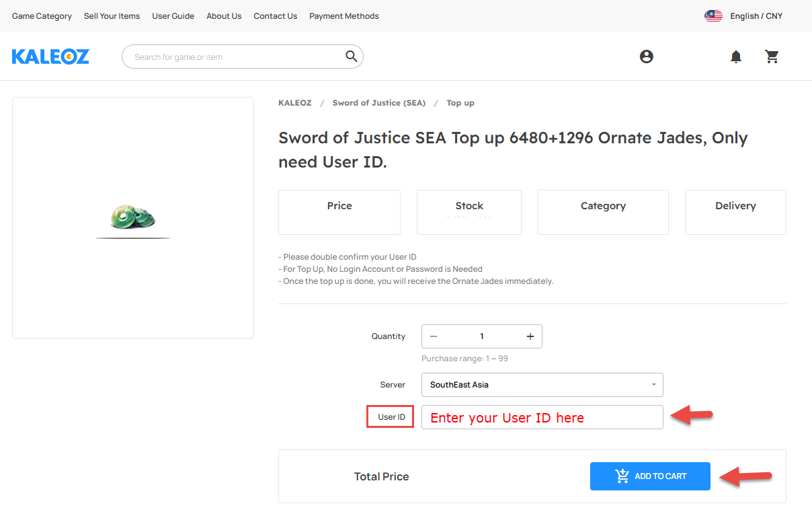Screen dimensions: 812x514
Task: Click the 'Please double confirm your User ID' note
Action: (348, 257)
